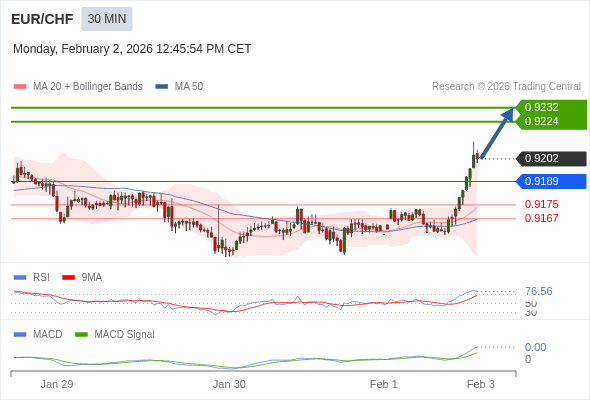This screenshot has height=400, width=590.
Task: Click the Jan 30 axis label
Action: 229,384
